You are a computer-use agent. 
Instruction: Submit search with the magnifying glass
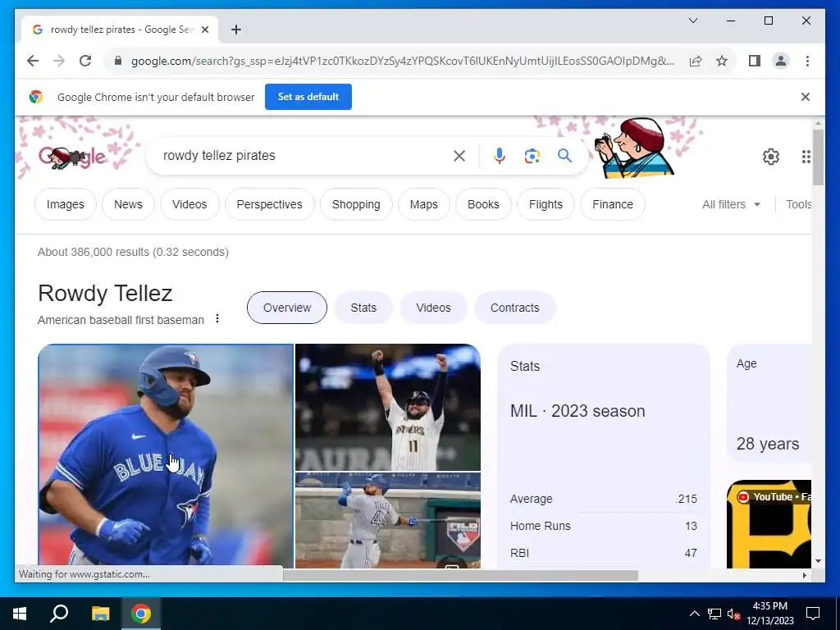(564, 156)
